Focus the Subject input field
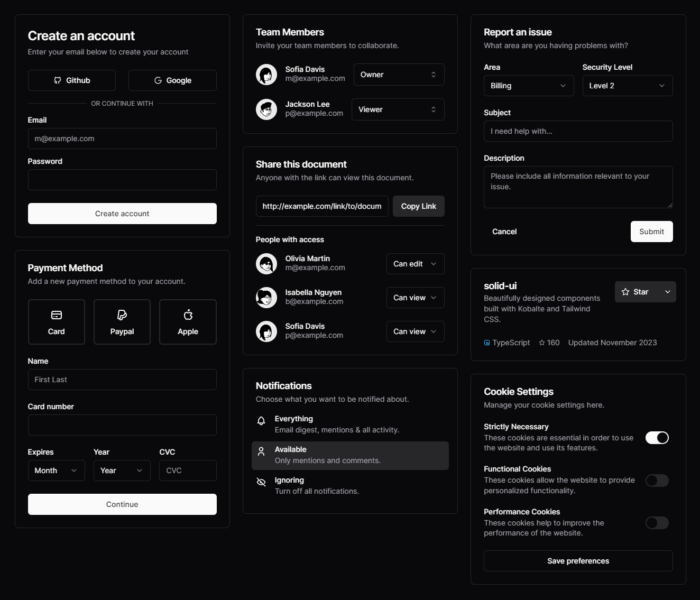 pos(578,131)
